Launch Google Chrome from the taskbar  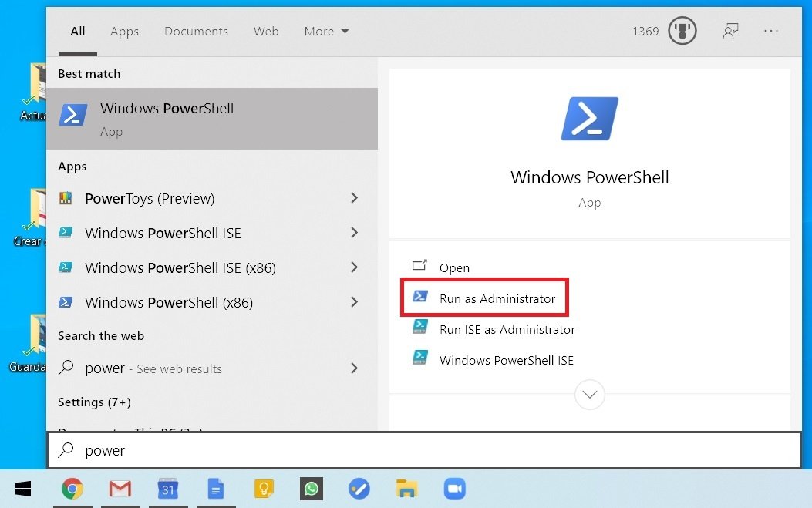(72, 489)
